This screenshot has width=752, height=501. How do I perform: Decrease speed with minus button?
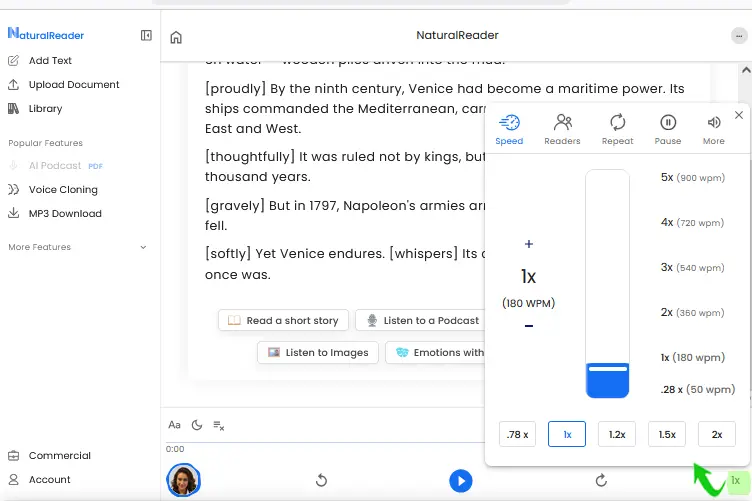click(x=529, y=326)
